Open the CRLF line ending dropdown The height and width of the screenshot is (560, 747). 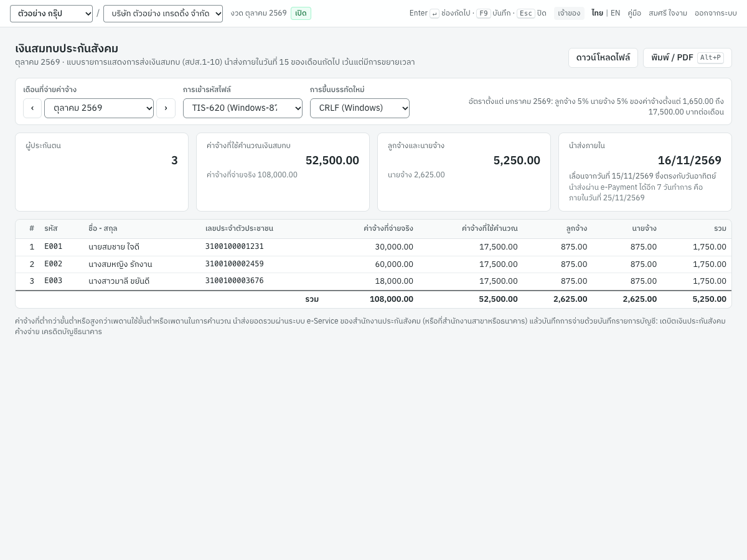pyautogui.click(x=360, y=108)
